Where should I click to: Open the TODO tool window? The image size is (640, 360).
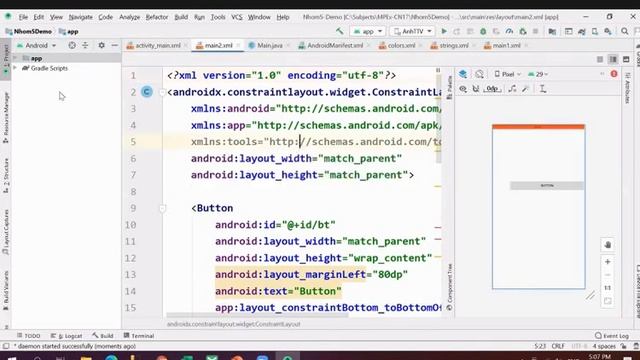(x=29, y=336)
